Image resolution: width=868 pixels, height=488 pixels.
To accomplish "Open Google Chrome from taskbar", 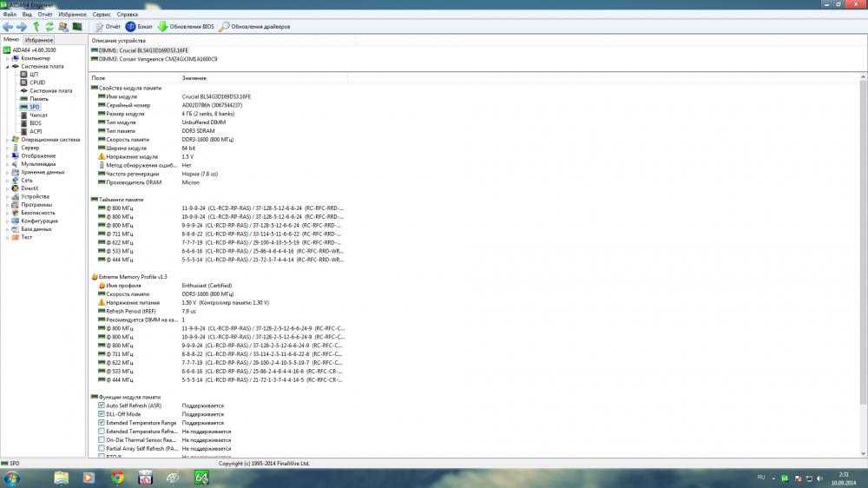I will [117, 478].
